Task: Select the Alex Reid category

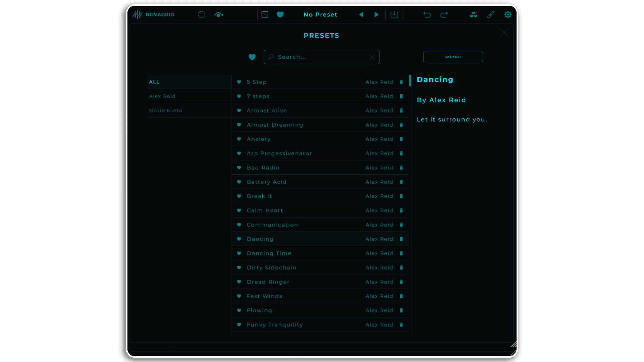Action: [189, 96]
